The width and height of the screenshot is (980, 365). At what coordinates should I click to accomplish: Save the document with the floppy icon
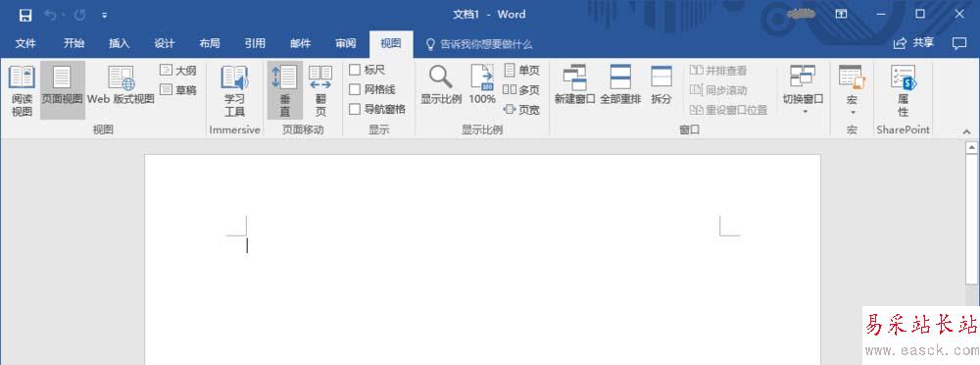(25, 15)
